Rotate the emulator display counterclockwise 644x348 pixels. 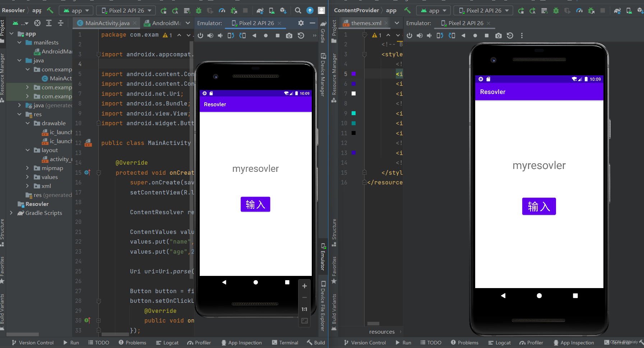(231, 36)
